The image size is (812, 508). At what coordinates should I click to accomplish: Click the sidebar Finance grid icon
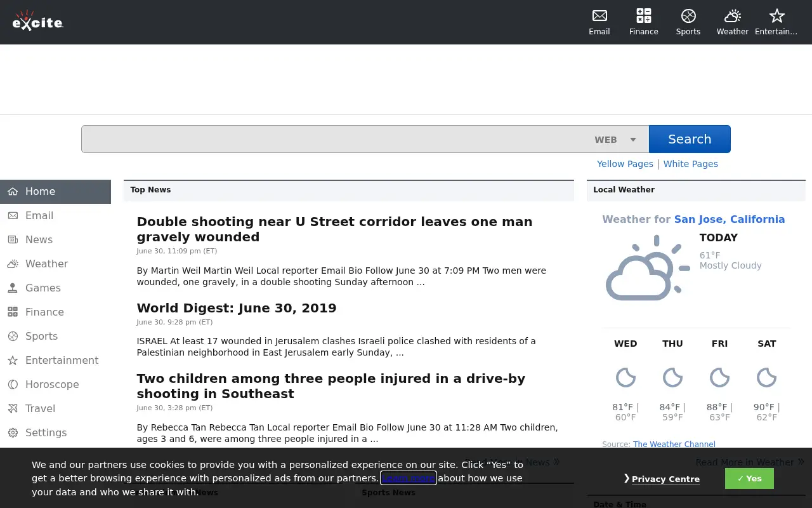[x=13, y=312]
